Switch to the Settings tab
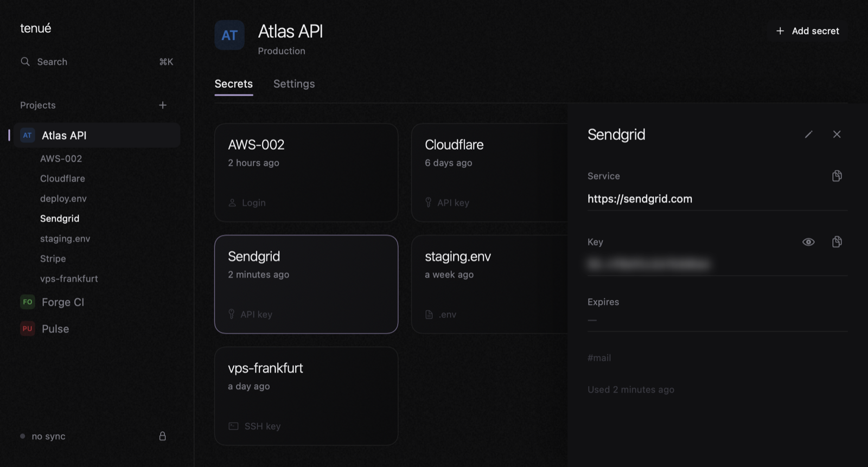This screenshot has width=868, height=467. click(294, 84)
